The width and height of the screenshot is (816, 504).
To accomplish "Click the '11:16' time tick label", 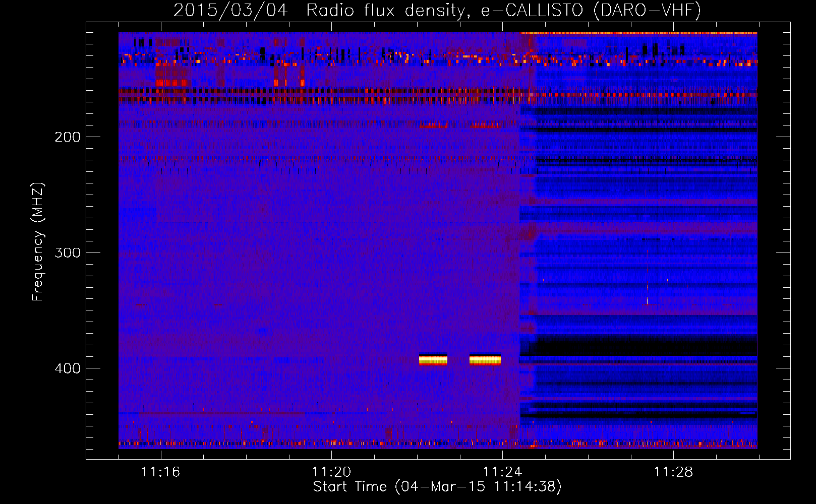I will (x=160, y=472).
